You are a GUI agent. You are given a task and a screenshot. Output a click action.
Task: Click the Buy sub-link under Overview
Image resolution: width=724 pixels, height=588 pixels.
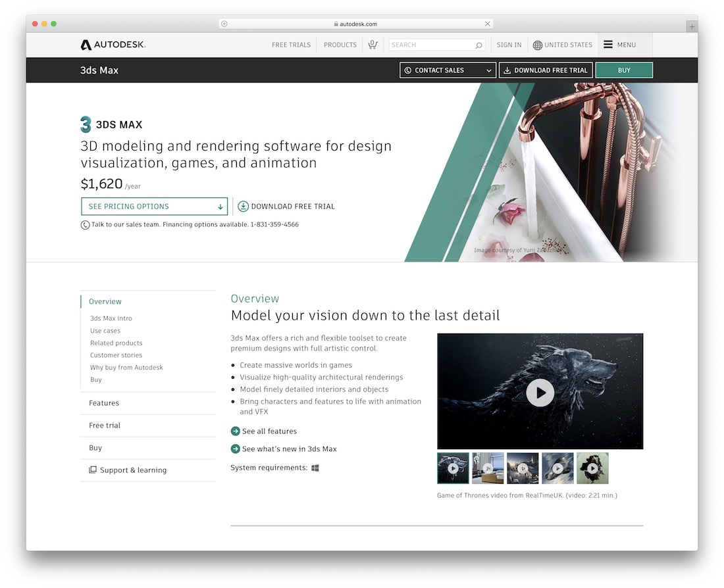[x=95, y=380]
